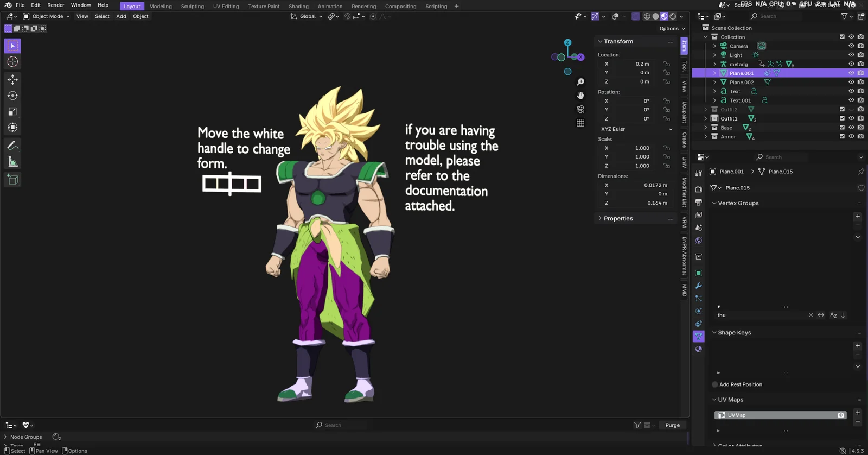Open the outliner filter dropdown
This screenshot has height=455, width=868.
point(847,16)
